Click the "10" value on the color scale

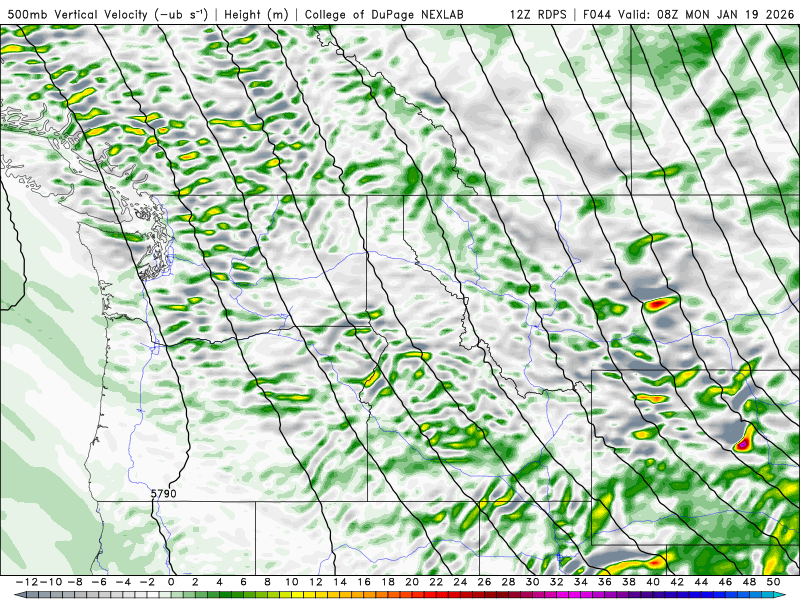(x=292, y=582)
